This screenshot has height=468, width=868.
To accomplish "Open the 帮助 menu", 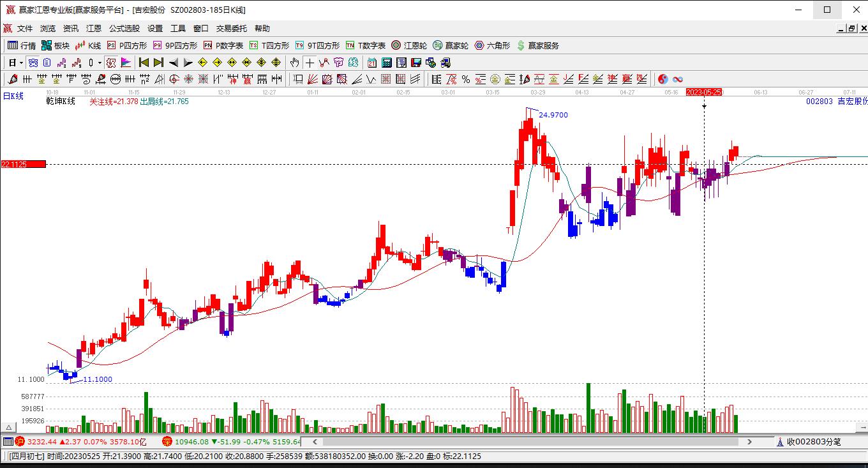I will point(262,29).
